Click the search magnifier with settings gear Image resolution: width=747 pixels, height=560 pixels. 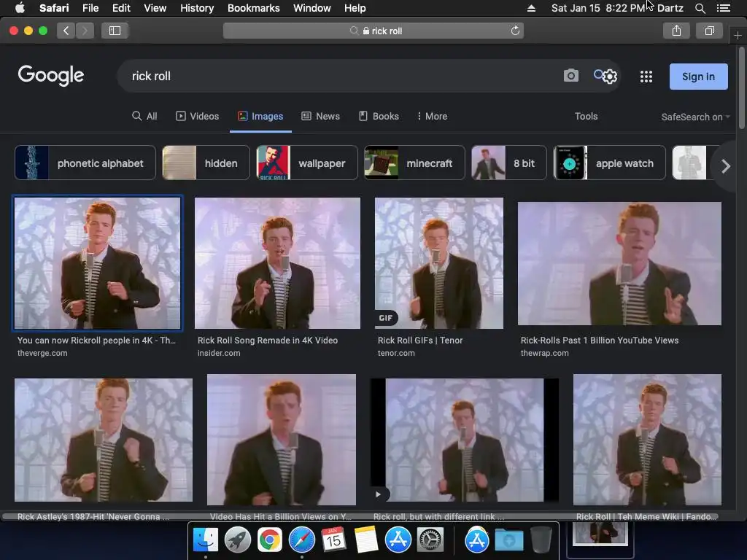pyautogui.click(x=605, y=76)
